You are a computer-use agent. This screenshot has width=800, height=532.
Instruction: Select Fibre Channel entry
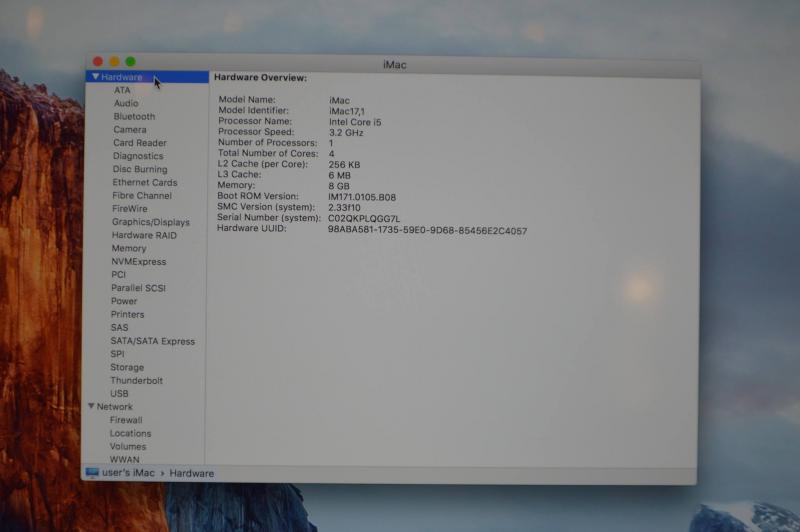(x=142, y=195)
